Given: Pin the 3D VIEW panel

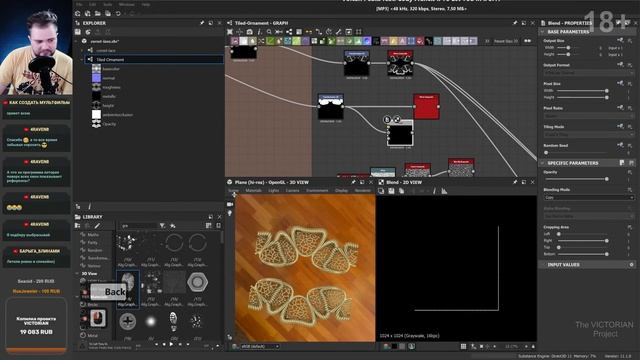Looking at the screenshot, I should pyautogui.click(x=353, y=182).
